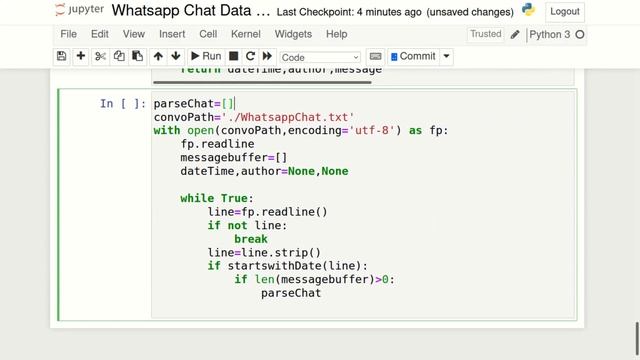Viewport: 640px width, 360px height.
Task: Interrupt the kernel with stop icon
Action: coord(233,56)
